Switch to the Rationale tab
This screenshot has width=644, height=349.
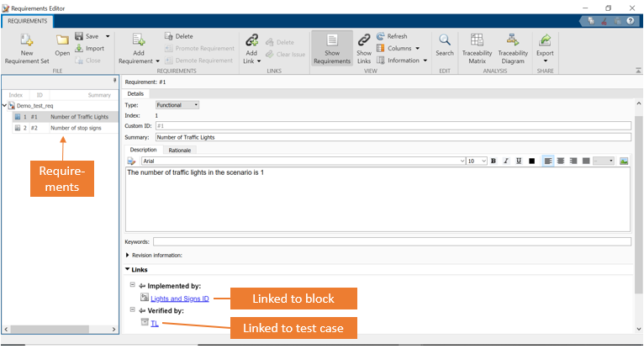pyautogui.click(x=180, y=150)
